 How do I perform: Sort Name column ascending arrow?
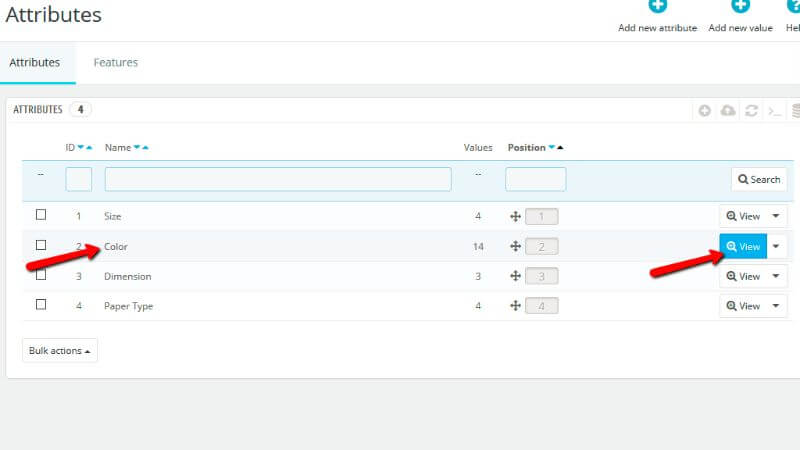[145, 147]
